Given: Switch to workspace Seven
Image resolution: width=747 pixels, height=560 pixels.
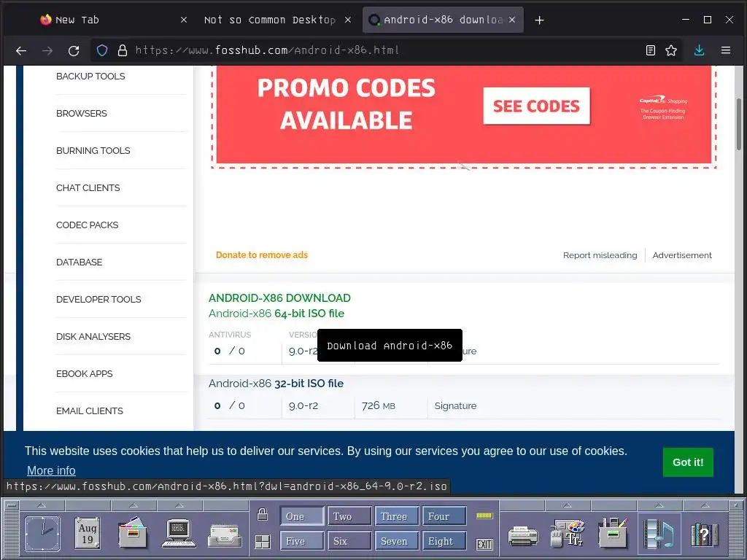Looking at the screenshot, I should point(397,542).
